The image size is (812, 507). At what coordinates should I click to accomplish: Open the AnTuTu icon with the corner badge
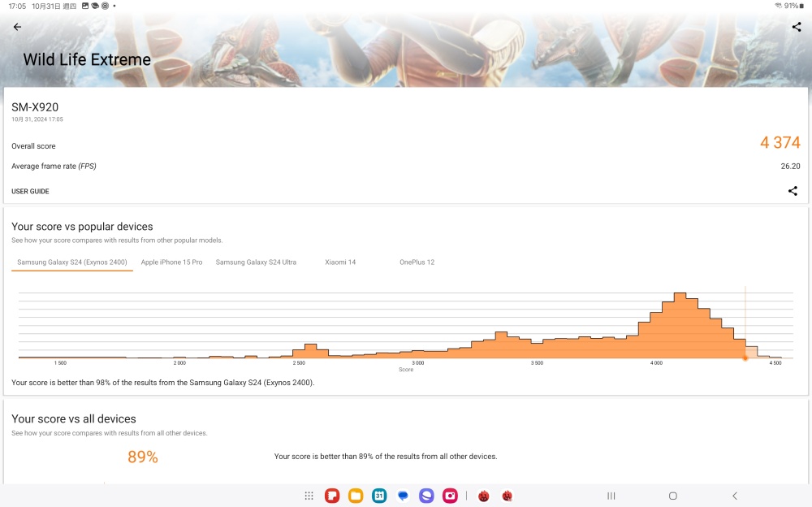(x=507, y=496)
